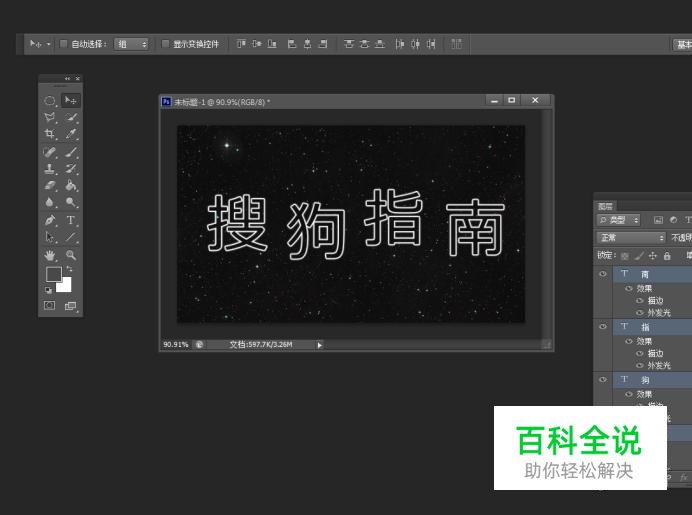Viewport: 692px width, 515px height.
Task: Select the History Brush tool
Action: point(71,169)
